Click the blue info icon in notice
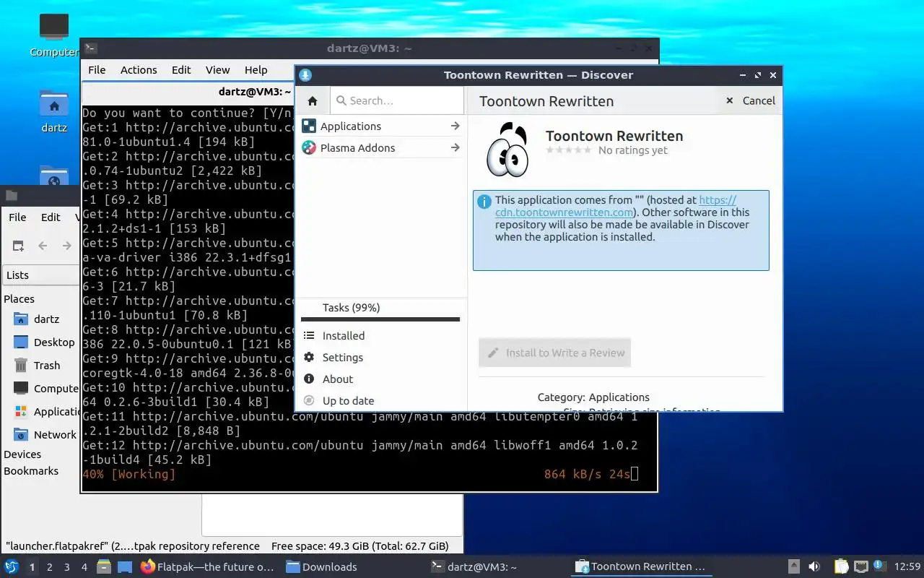This screenshot has height=578, width=924. (x=484, y=202)
